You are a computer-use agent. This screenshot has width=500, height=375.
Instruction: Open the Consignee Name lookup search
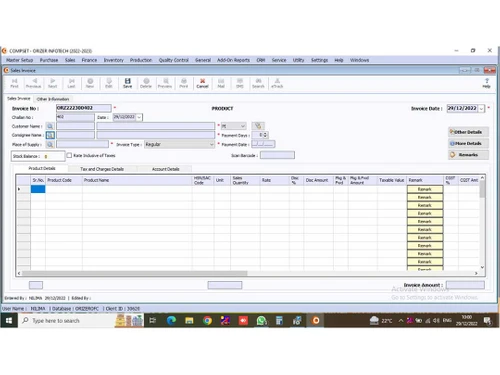(50, 135)
